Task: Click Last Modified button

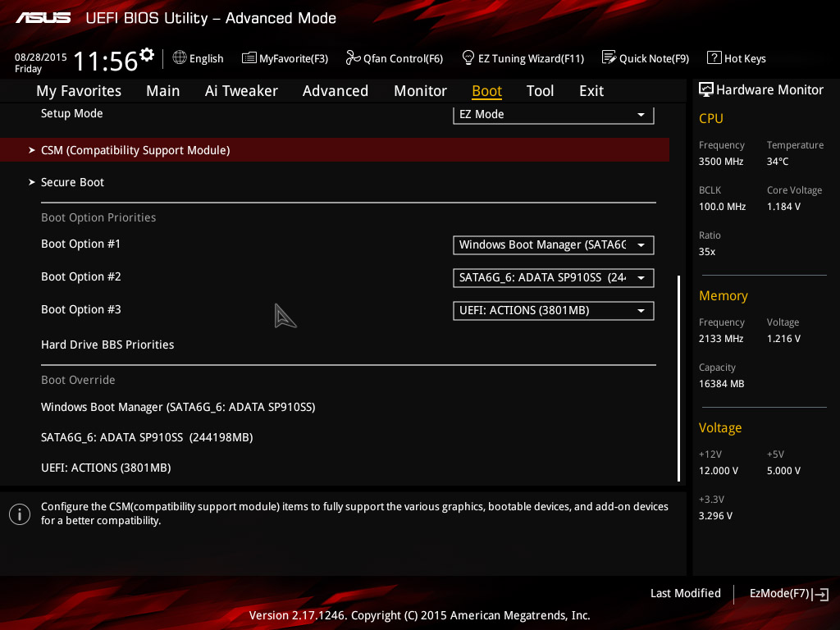Action: pyautogui.click(x=685, y=593)
